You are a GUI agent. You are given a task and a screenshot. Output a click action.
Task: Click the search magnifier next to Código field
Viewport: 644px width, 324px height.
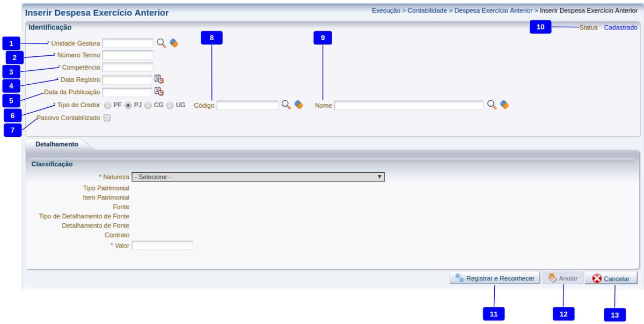(x=287, y=105)
